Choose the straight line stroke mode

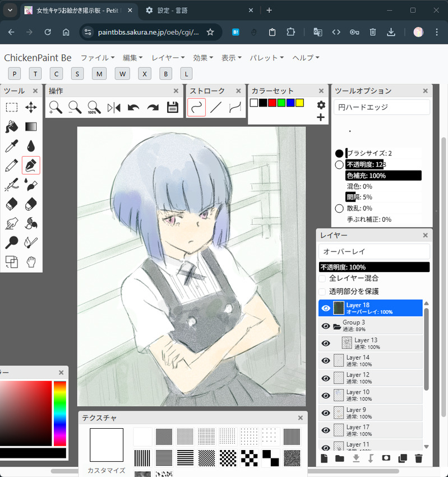[216, 107]
